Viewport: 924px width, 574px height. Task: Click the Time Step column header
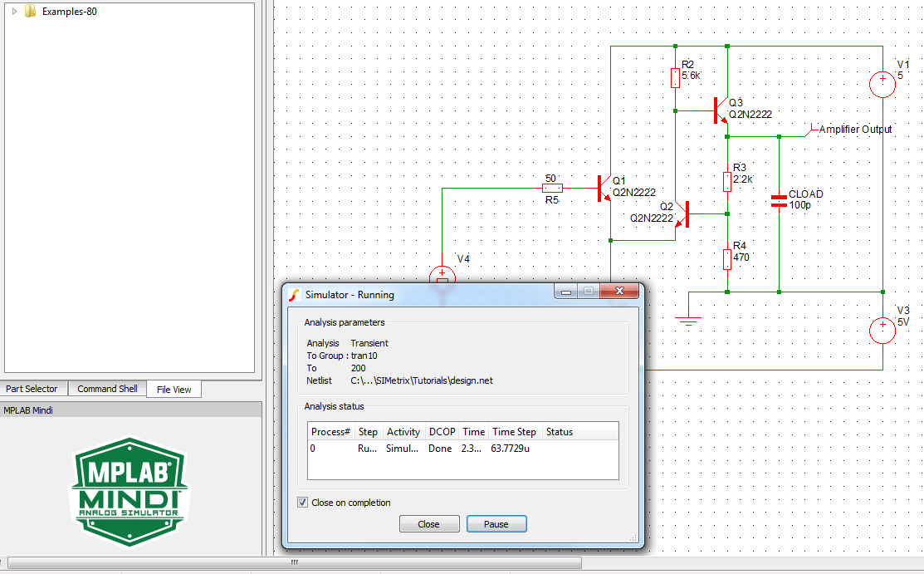pyautogui.click(x=514, y=432)
